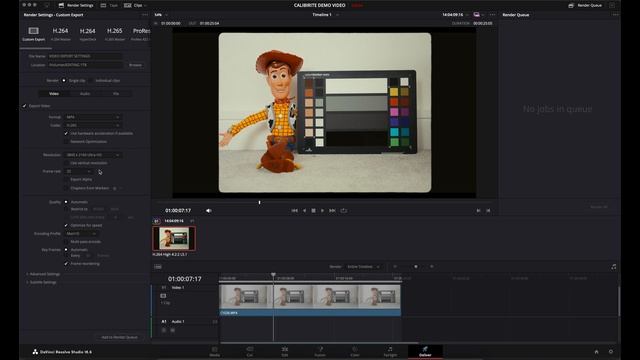Screen dimensions: 640x360
Task: Choose the H.265 Master render preset
Action: click(x=115, y=33)
